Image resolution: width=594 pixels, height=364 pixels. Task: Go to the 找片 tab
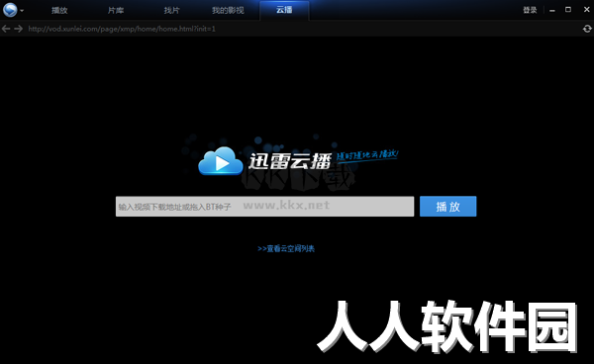[171, 10]
